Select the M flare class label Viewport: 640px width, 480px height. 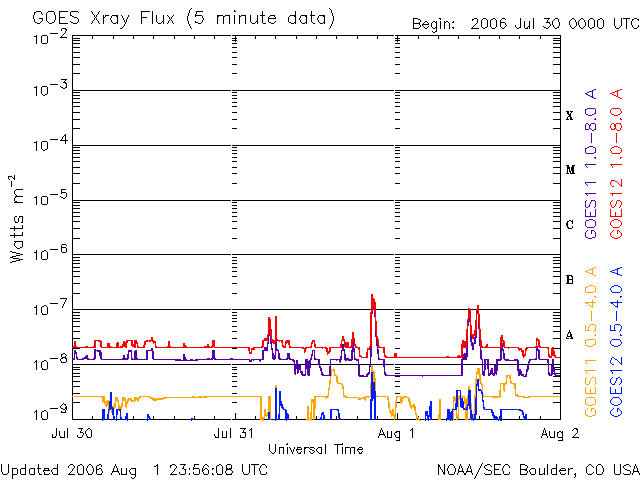(570, 170)
